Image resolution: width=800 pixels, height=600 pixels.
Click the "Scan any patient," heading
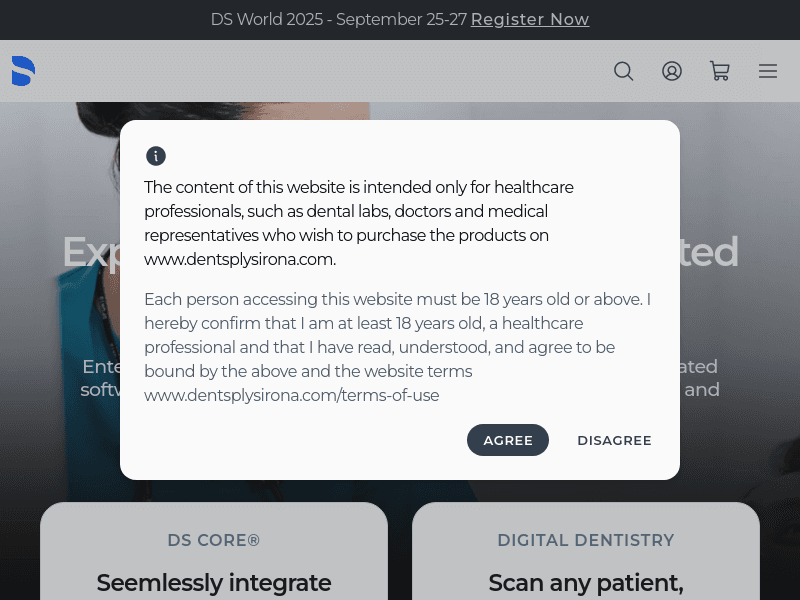586,582
